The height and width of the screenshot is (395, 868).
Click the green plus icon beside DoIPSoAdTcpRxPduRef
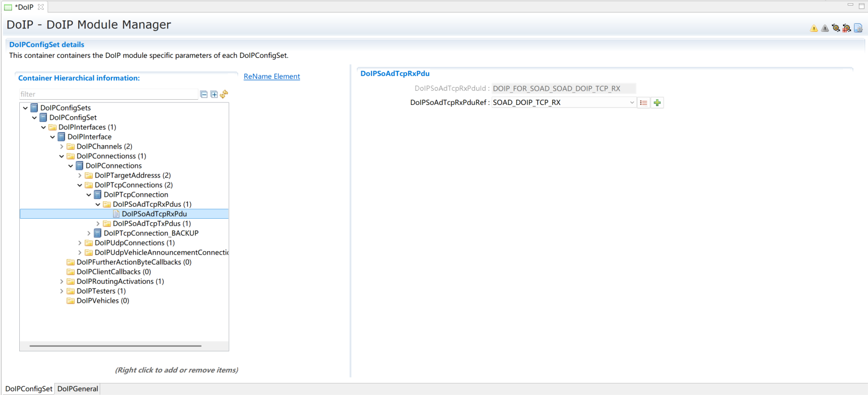pos(657,103)
